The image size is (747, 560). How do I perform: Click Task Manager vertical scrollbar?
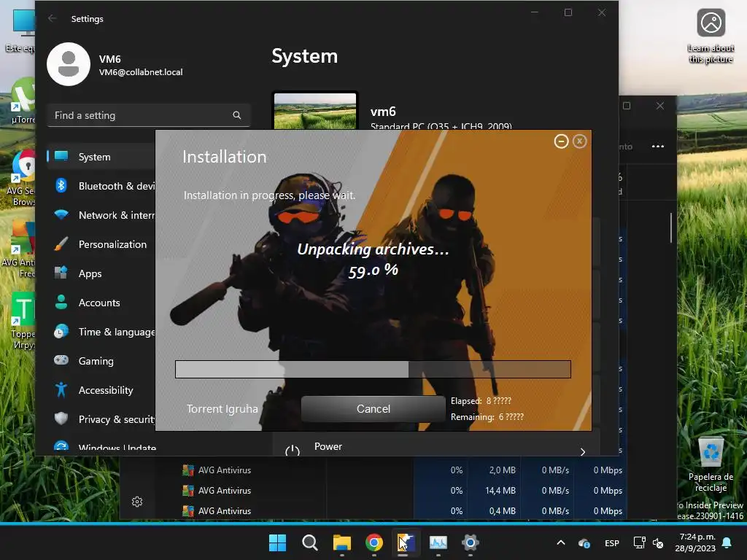[x=671, y=228]
